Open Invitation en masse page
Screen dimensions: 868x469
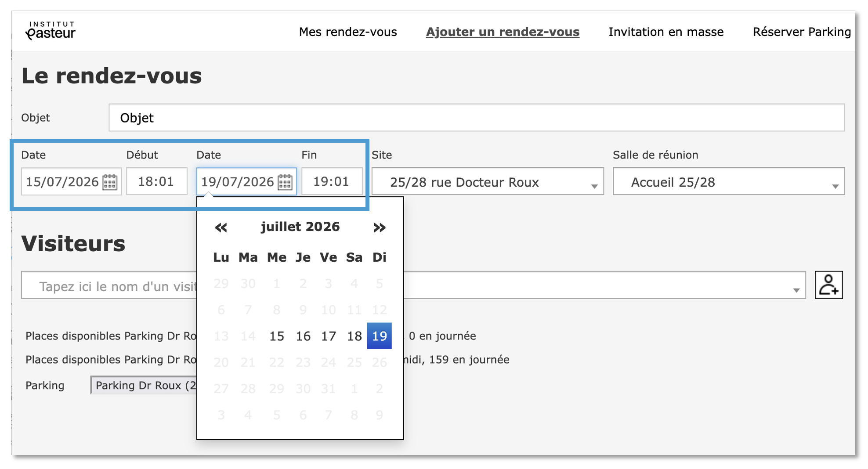tap(666, 32)
